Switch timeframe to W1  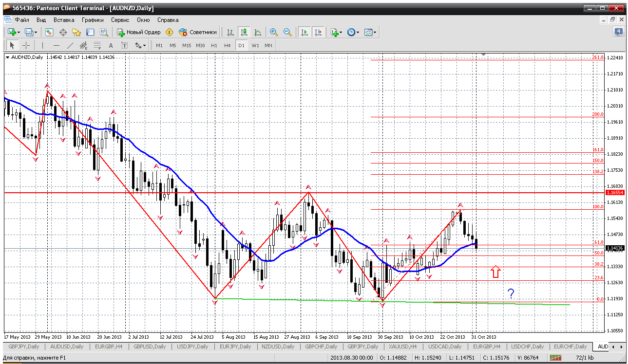[255, 45]
